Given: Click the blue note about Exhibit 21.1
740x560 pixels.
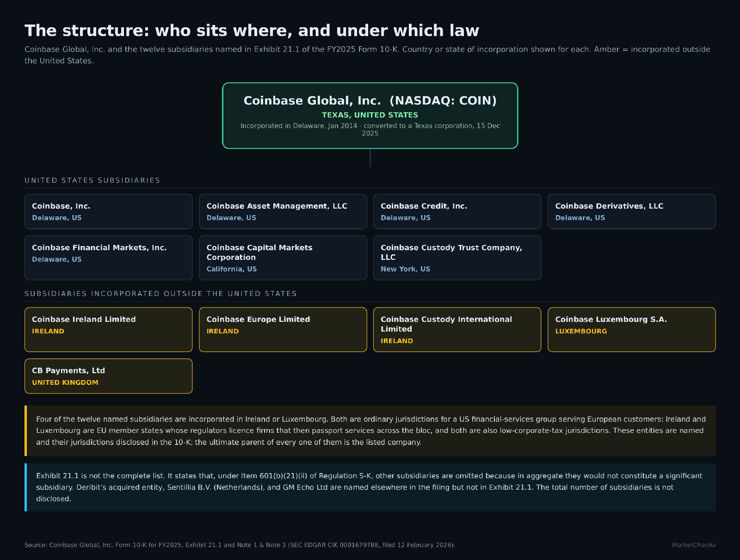Looking at the screenshot, I should coord(370,487).
